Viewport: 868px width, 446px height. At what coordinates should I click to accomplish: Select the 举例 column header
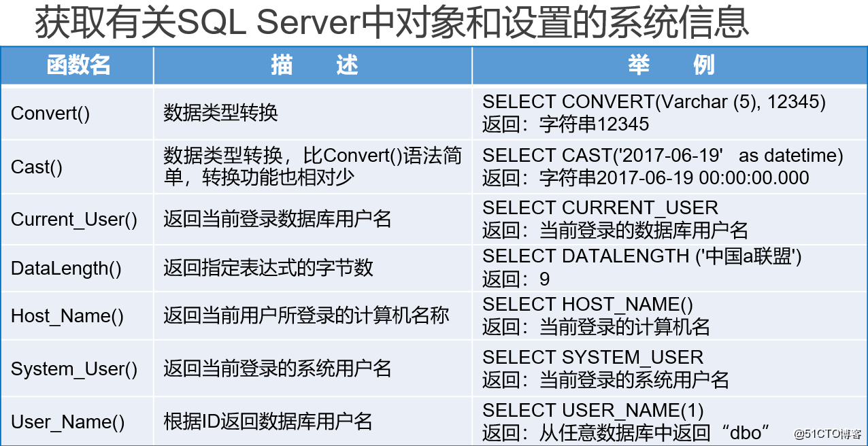(x=670, y=65)
